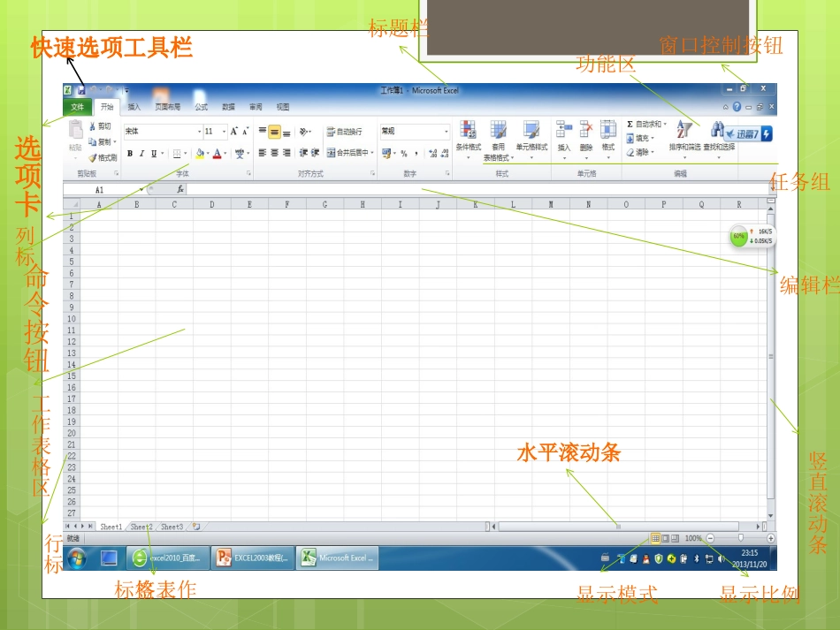840x630 pixels.
Task: Switch to Data (数据) tab
Action: (x=229, y=107)
